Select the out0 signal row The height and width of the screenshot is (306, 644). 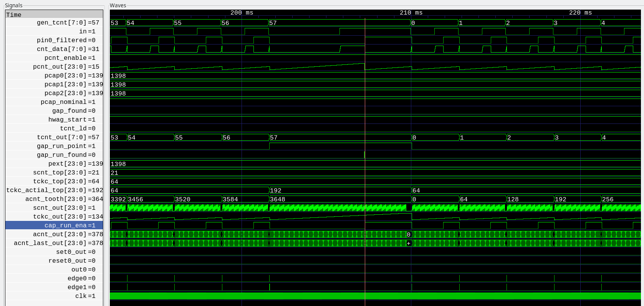54,270
